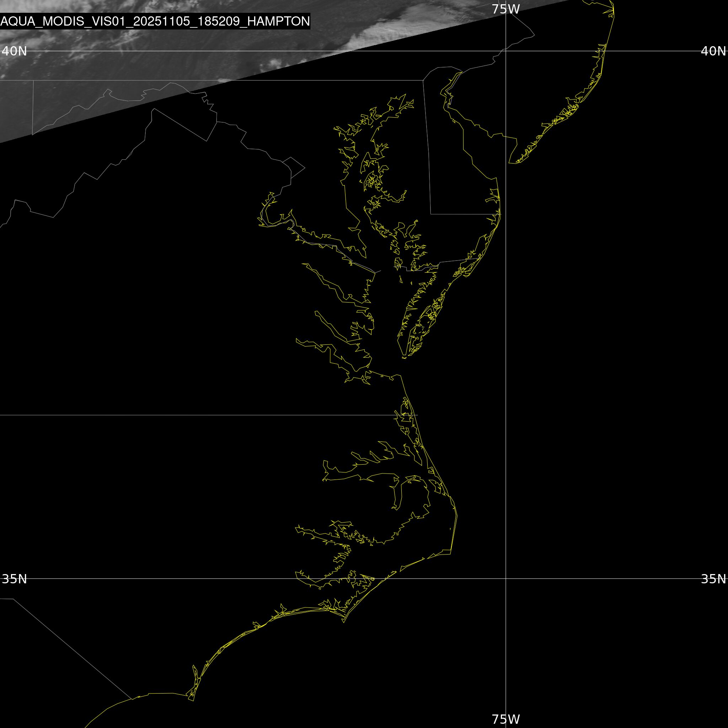The width and height of the screenshot is (728, 728).
Task: Click the left 40N latitude label
Action: 14,51
